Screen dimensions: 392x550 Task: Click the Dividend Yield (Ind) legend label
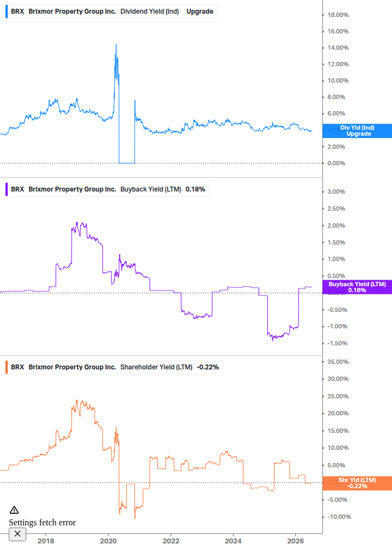[x=150, y=11]
